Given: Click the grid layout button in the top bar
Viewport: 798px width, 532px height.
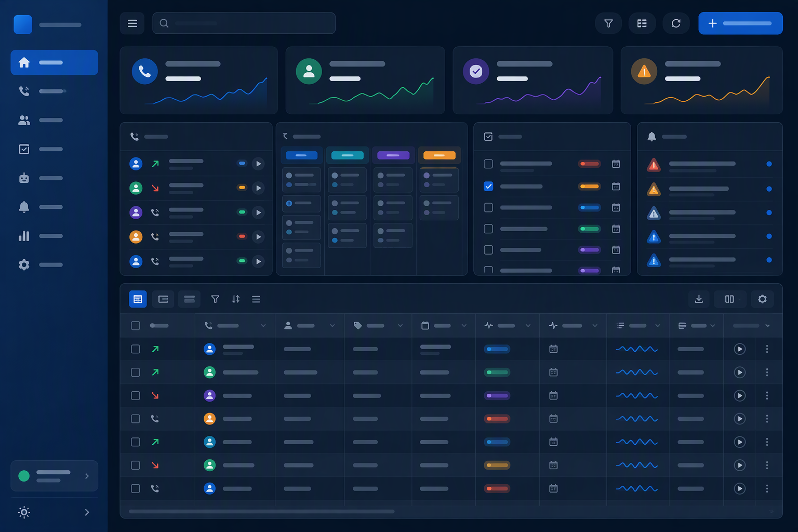Looking at the screenshot, I should [x=642, y=23].
